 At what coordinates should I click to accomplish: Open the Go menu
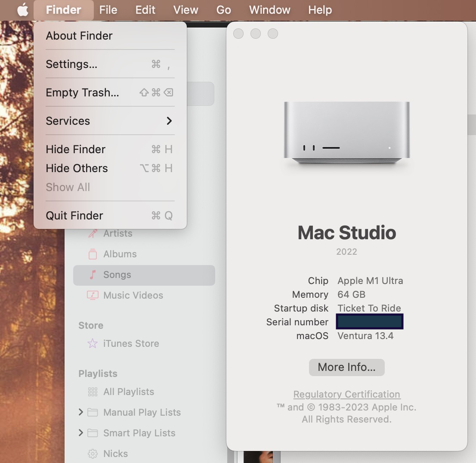(x=223, y=10)
